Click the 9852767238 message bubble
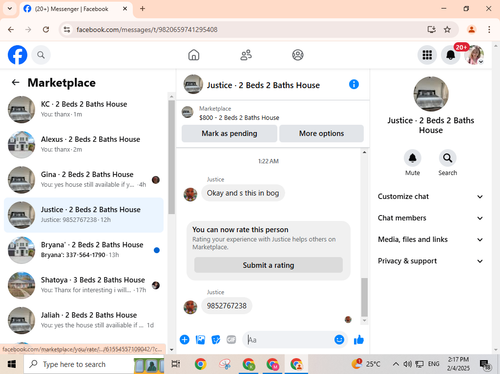 pyautogui.click(x=227, y=306)
